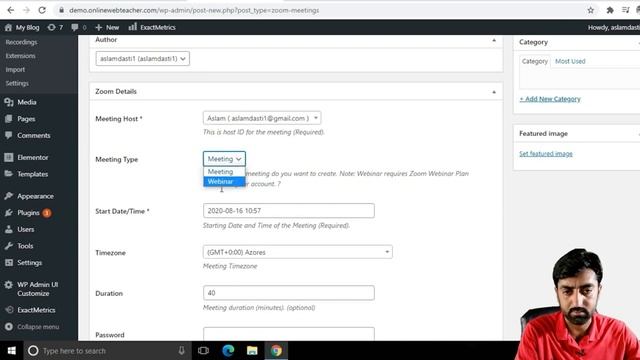
Task: Open the Author dropdown aslamdasti1
Action: (142, 59)
